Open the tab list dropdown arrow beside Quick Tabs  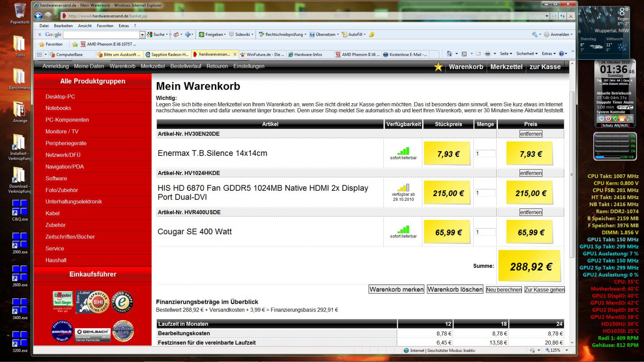46,54
